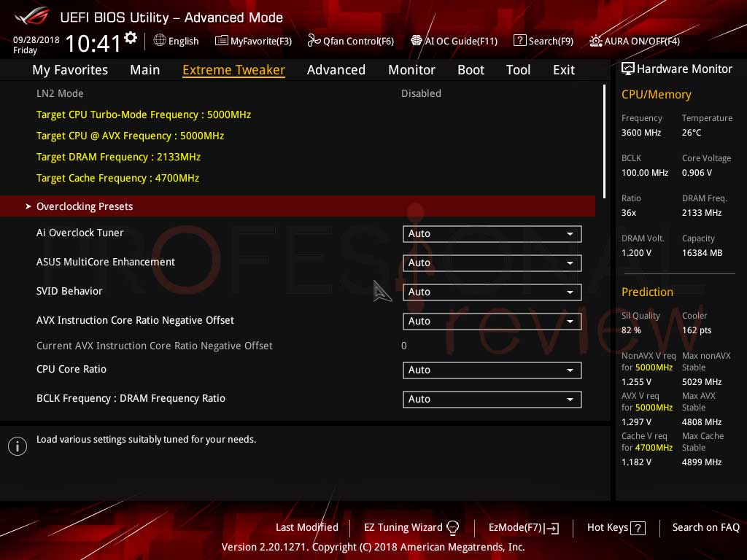The image size is (747, 560).
Task: Open the Ai Overclock Tuner dropdown
Action: (492, 233)
